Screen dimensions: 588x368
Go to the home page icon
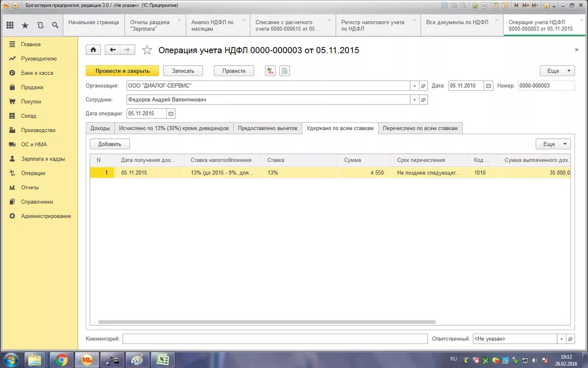pyautogui.click(x=93, y=50)
